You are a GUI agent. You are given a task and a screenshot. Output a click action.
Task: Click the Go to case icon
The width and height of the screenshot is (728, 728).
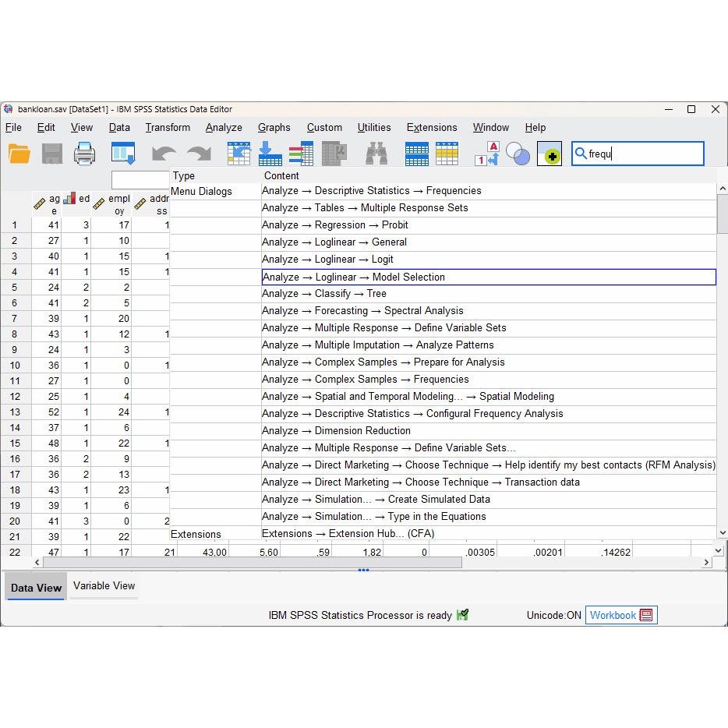239,154
